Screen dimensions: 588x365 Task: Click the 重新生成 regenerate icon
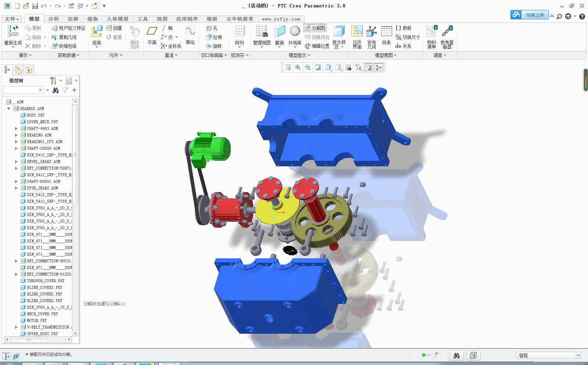(13, 31)
